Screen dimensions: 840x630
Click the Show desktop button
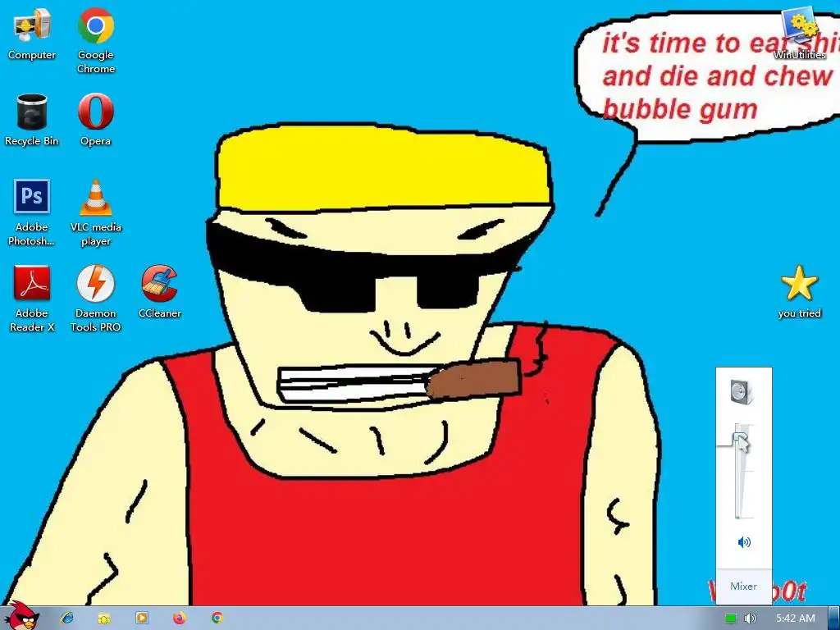pyautogui.click(x=834, y=619)
